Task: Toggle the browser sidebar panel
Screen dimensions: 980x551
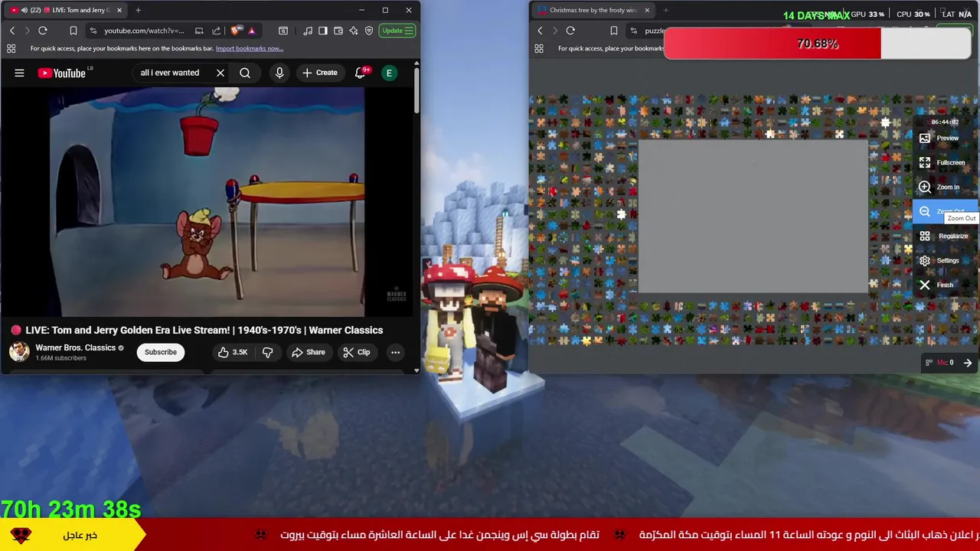Action: (x=323, y=31)
